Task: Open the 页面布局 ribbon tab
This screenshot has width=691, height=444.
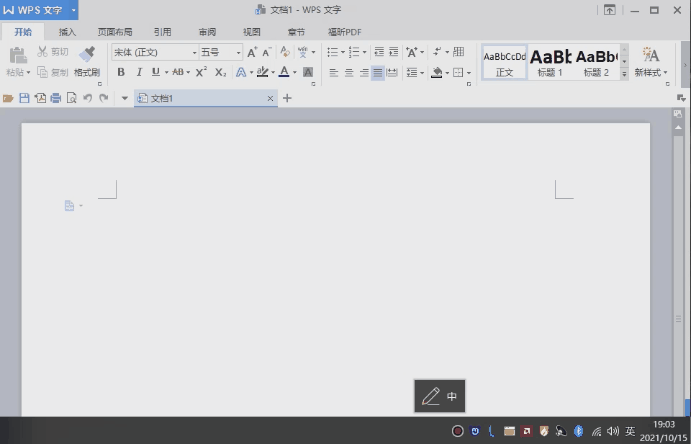Action: pyautogui.click(x=114, y=32)
